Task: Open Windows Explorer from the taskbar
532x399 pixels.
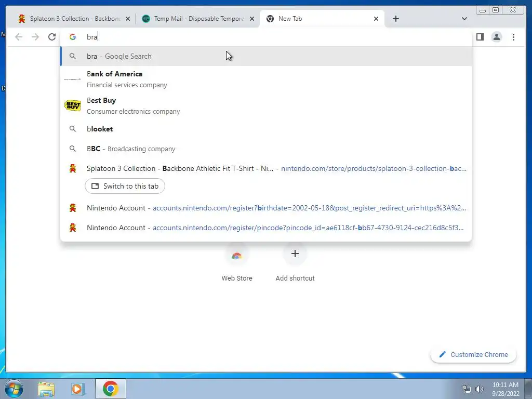Action: point(46,389)
